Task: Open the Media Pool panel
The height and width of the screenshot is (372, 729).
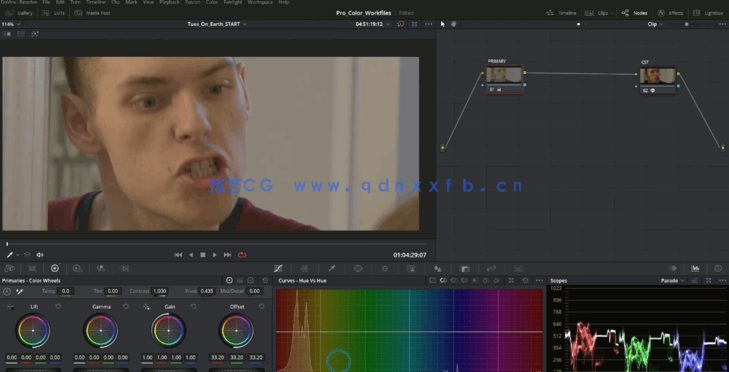Action: [x=93, y=13]
